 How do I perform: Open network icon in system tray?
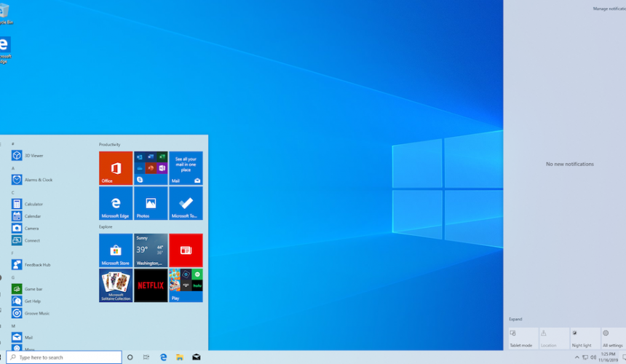point(585,357)
